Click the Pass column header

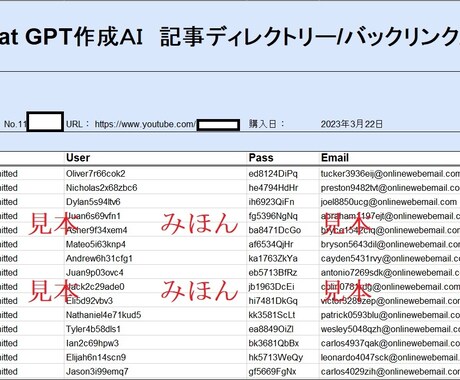click(x=261, y=158)
